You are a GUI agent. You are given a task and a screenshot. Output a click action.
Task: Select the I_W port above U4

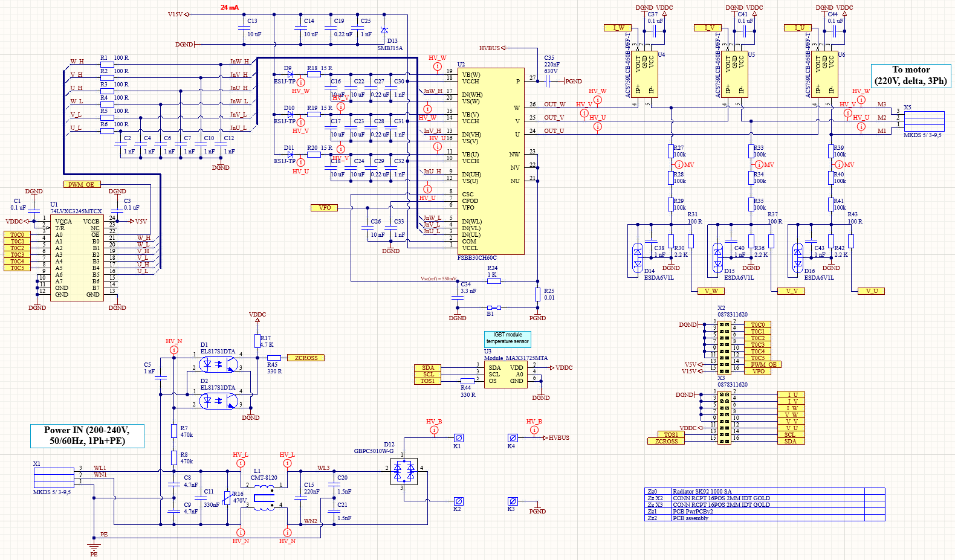[618, 28]
